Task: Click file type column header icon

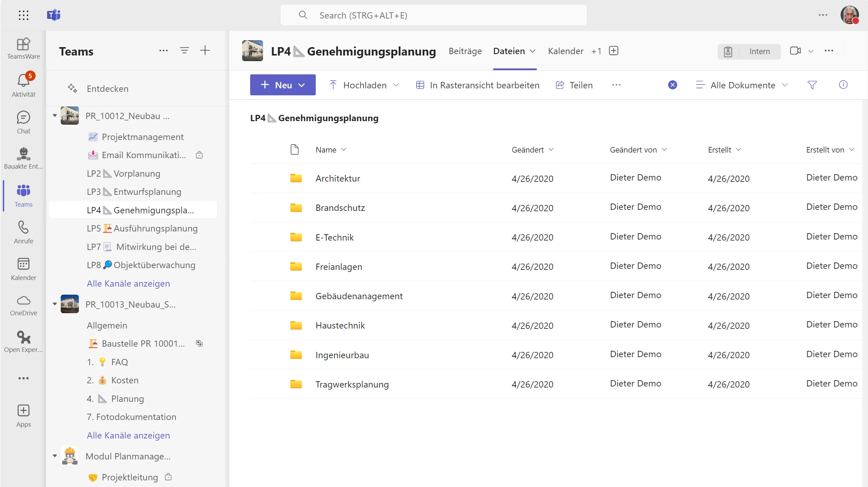Action: [295, 149]
